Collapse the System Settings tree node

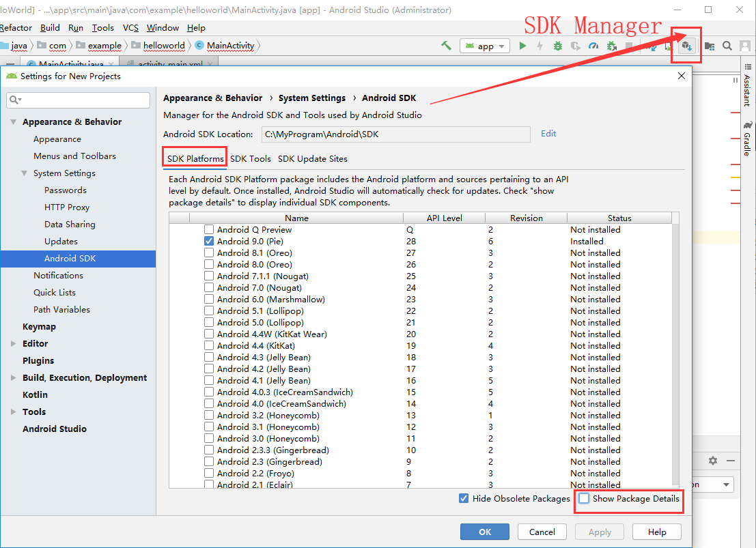pos(24,173)
